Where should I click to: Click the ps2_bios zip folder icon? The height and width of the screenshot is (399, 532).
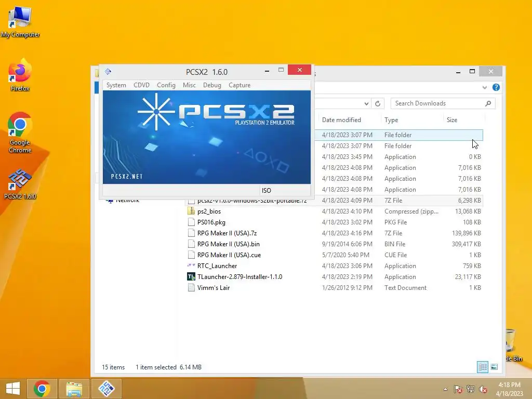(x=191, y=211)
